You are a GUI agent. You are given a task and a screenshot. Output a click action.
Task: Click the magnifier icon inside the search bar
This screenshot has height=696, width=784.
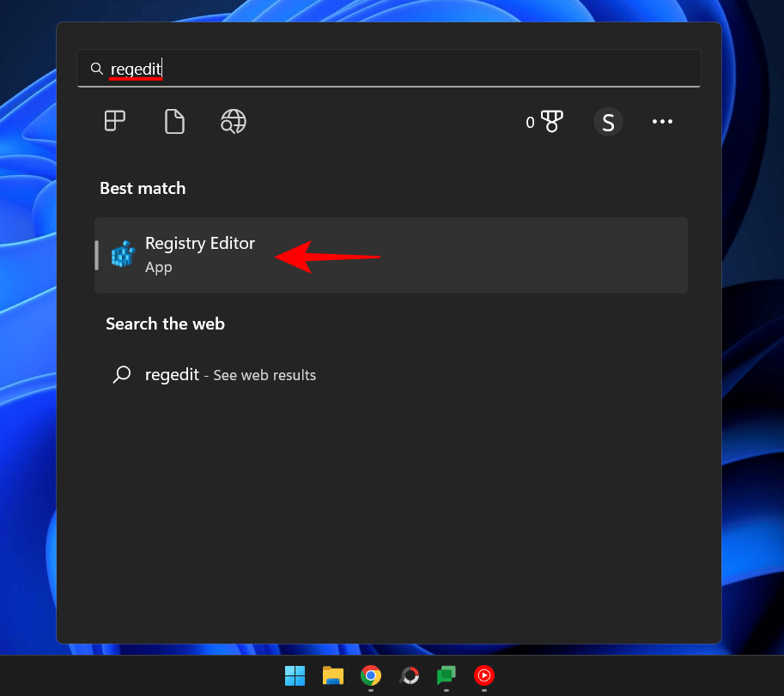tap(96, 68)
